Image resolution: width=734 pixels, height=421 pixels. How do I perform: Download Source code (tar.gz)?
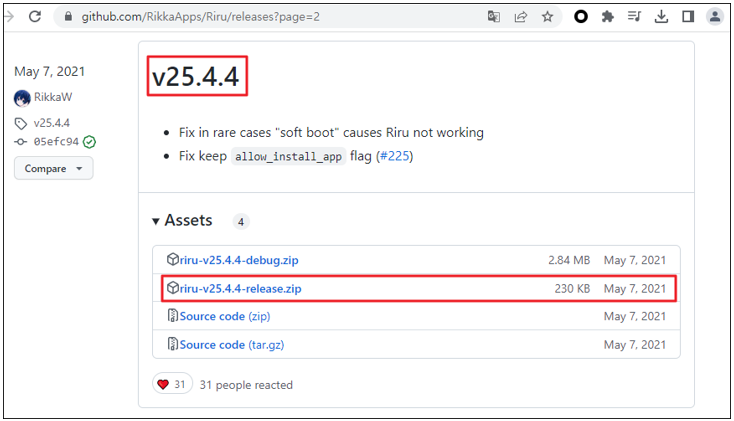[x=232, y=345]
